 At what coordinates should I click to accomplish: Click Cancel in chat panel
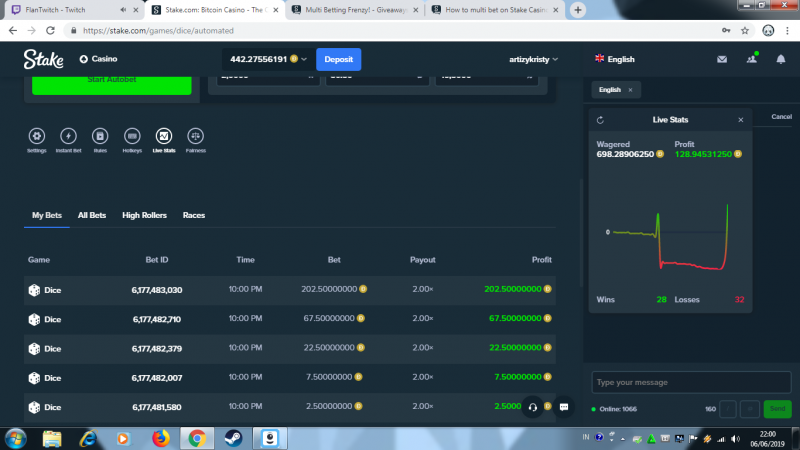point(781,117)
